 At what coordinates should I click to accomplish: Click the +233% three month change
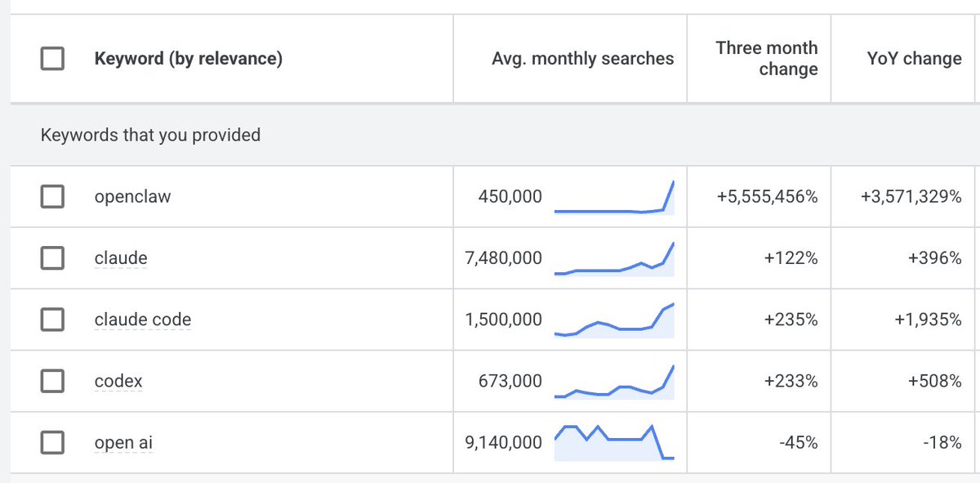[791, 381]
